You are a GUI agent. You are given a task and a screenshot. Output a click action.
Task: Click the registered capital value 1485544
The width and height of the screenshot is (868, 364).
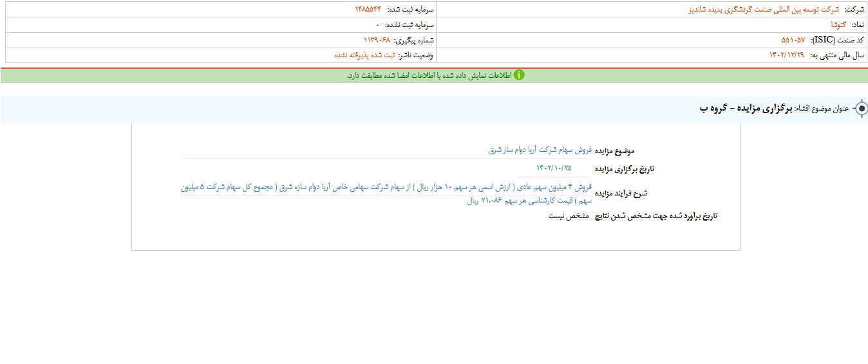point(368,10)
